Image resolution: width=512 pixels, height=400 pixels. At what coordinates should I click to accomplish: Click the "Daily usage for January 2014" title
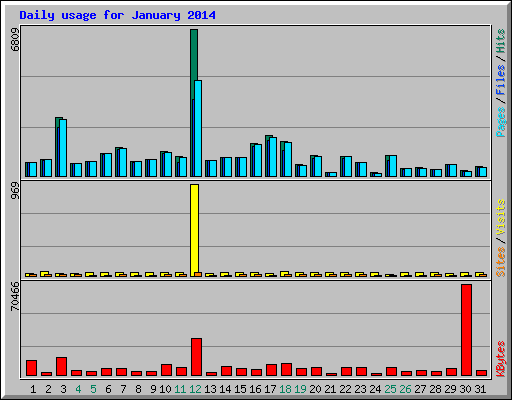(x=117, y=15)
